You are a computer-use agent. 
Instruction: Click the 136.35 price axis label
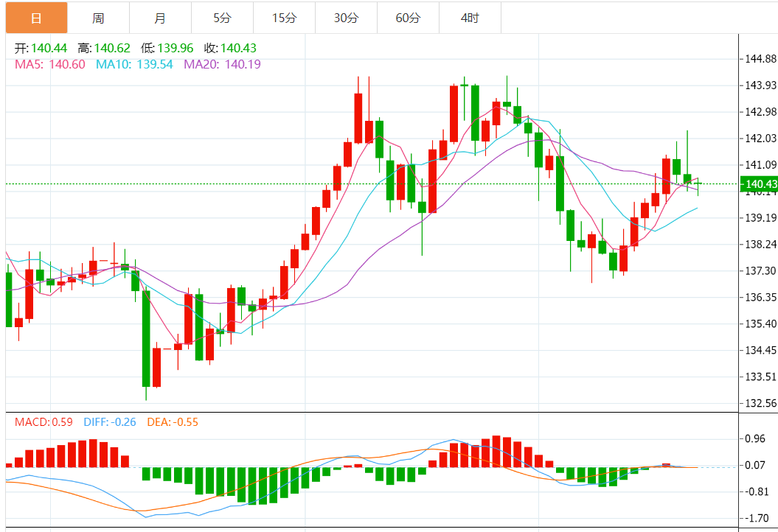(760, 297)
